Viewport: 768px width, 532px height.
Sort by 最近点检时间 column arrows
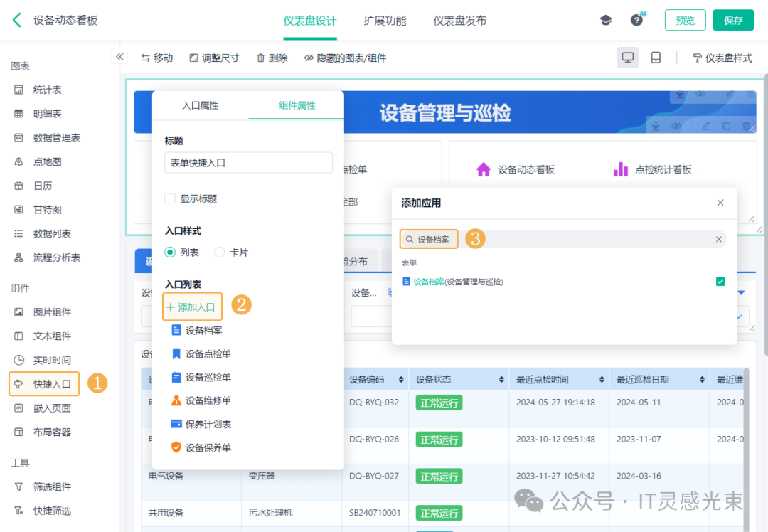click(601, 380)
